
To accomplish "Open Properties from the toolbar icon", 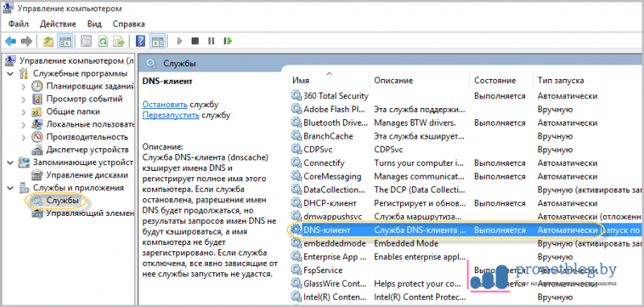I will (x=86, y=41).
